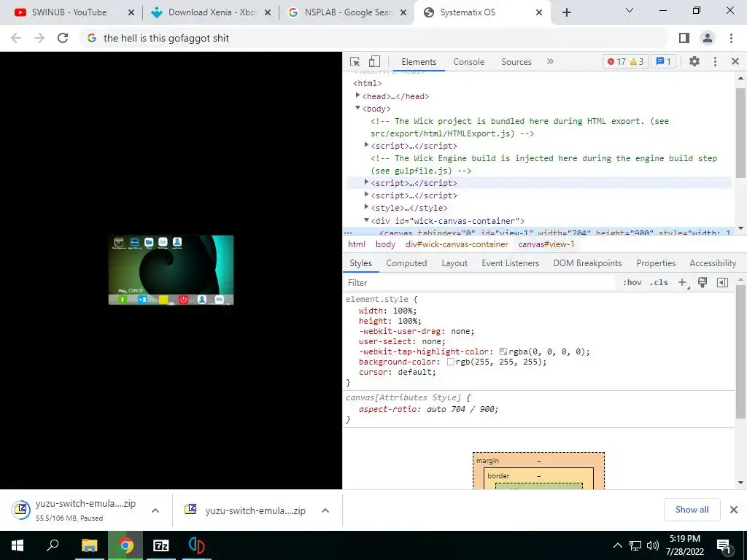Viewport: 747px width, 560px height.
Task: Toggle the device toolbar icon
Action: [374, 61]
